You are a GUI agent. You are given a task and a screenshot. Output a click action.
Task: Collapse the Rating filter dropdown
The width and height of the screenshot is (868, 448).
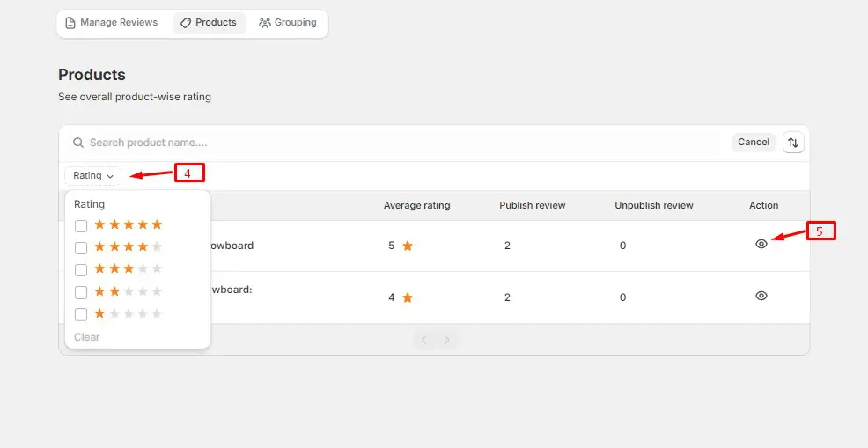click(92, 176)
